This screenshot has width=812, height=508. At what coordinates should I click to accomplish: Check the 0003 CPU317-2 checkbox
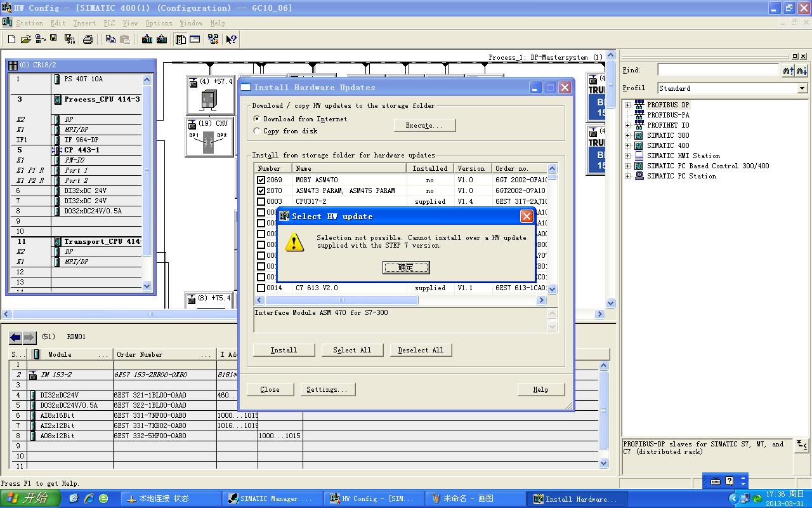[261, 201]
